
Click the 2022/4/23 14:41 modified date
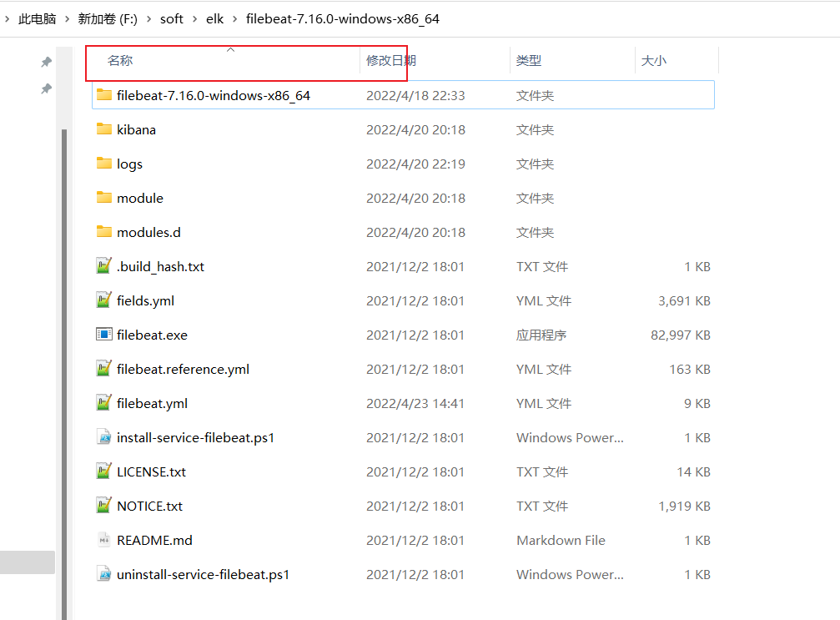(x=415, y=404)
